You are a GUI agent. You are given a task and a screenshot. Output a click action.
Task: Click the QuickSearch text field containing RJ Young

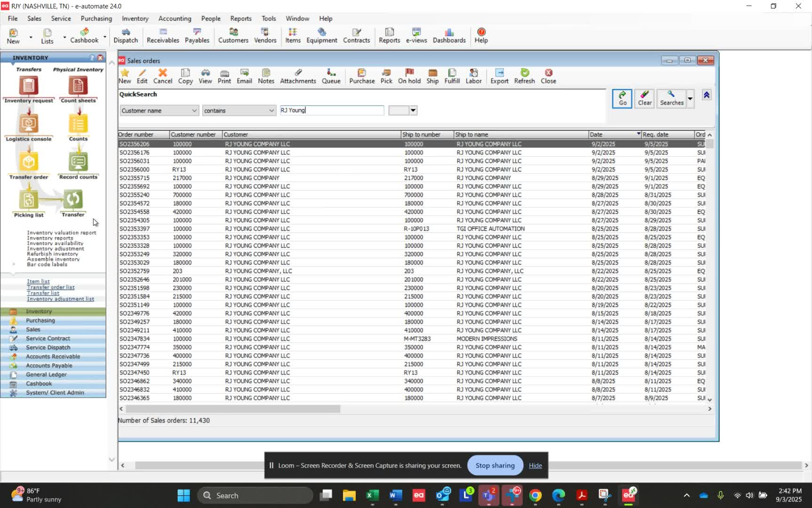(x=332, y=111)
